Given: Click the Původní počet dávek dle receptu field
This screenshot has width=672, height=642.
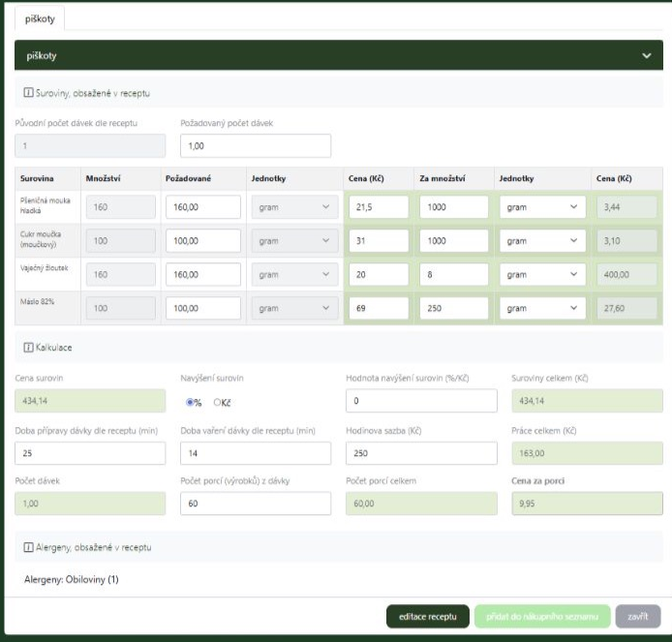Looking at the screenshot, I should pos(90,145).
